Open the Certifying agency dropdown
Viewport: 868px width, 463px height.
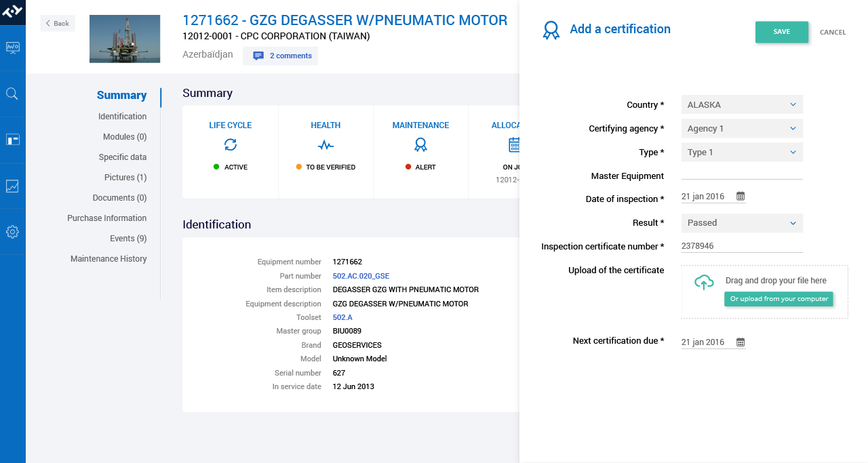point(742,129)
